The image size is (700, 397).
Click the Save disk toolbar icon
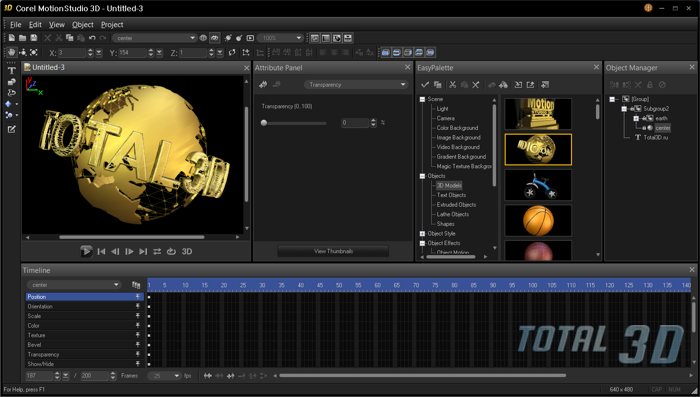point(33,38)
